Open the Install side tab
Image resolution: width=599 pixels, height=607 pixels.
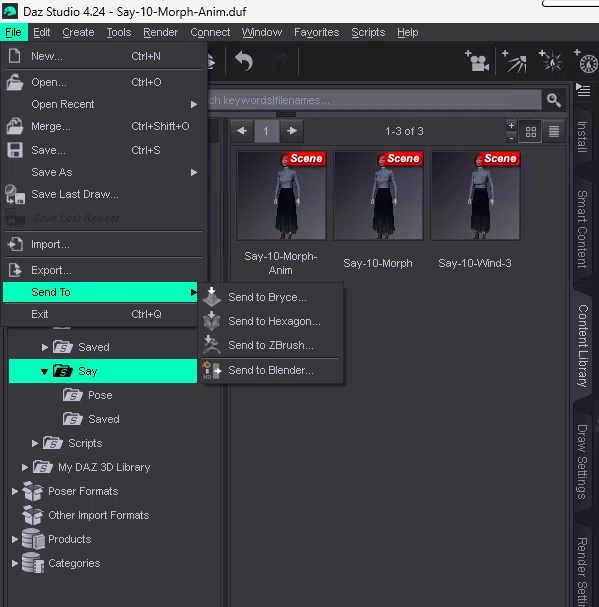click(x=582, y=137)
